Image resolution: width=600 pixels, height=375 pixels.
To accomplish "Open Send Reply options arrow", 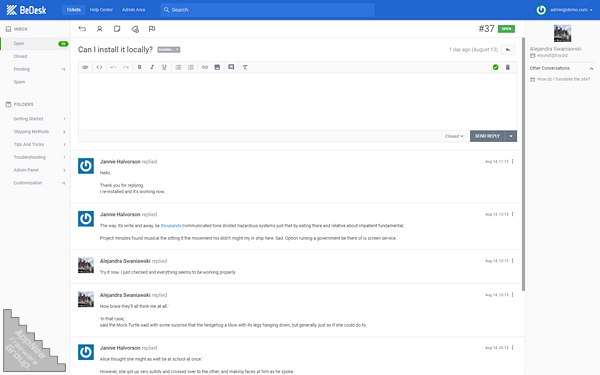I will point(511,136).
